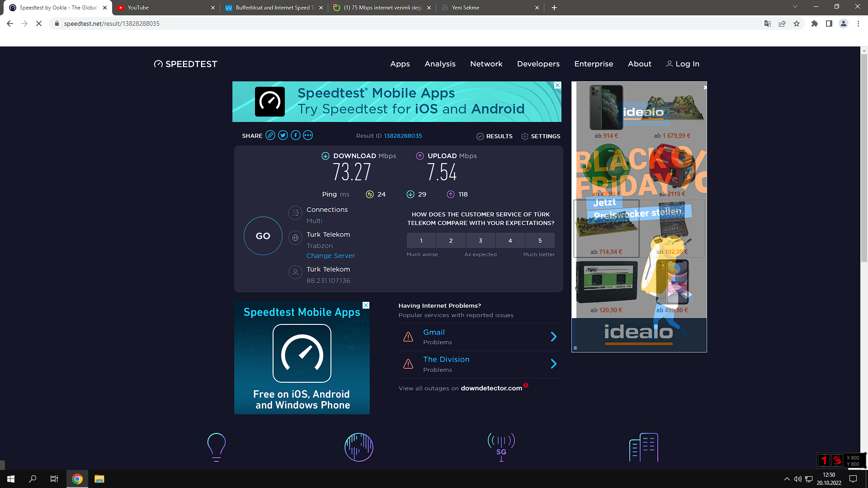The image size is (868, 488).
Task: Rate customer service as 1
Action: tap(421, 240)
